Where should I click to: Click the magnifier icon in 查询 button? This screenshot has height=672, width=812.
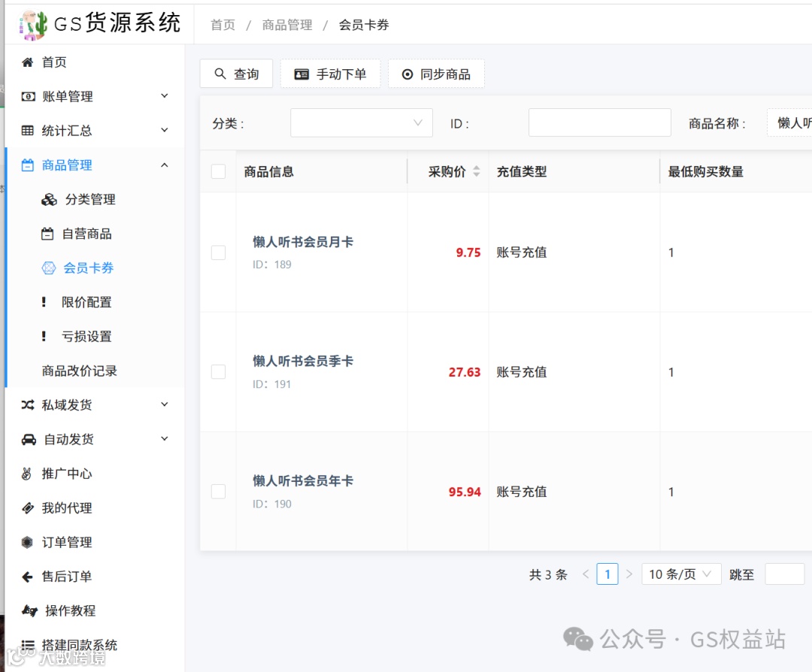point(220,74)
